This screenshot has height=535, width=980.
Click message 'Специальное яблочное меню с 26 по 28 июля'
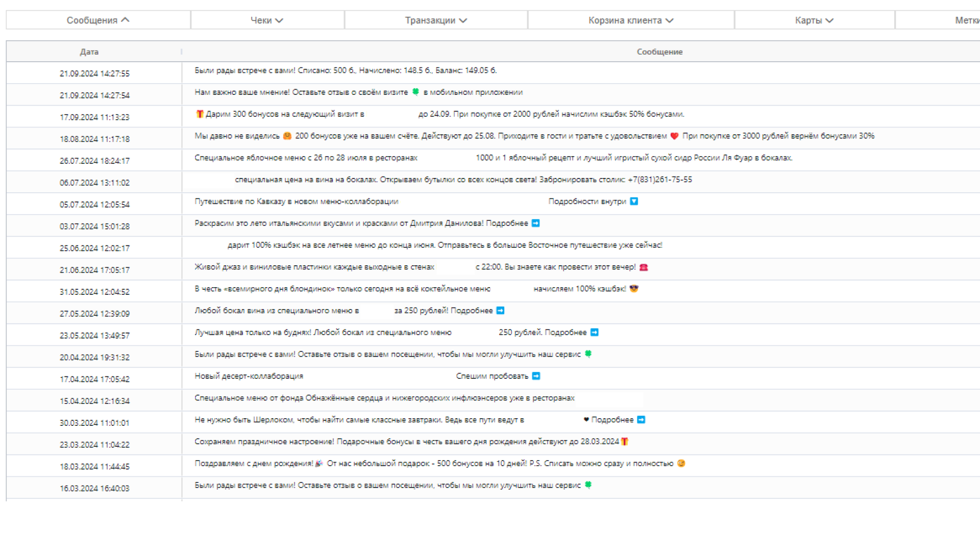[x=493, y=158]
